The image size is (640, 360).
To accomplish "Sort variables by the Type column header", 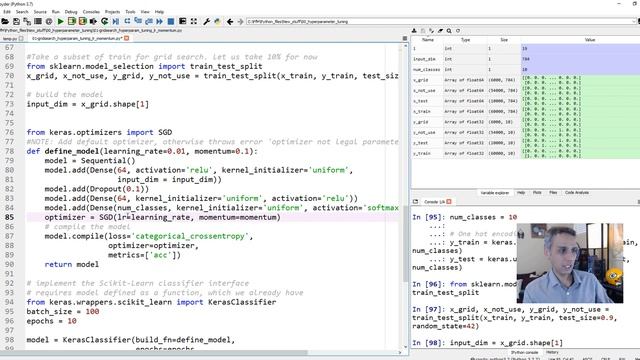I will coord(465,40).
